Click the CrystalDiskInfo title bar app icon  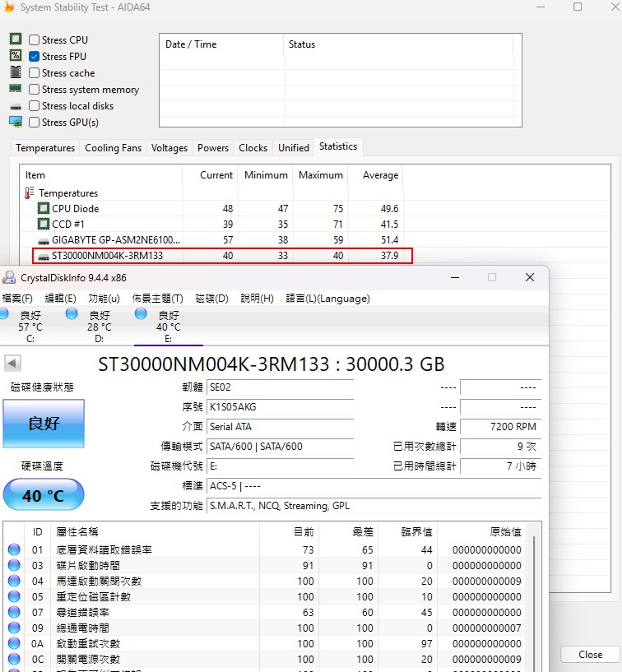(9, 277)
